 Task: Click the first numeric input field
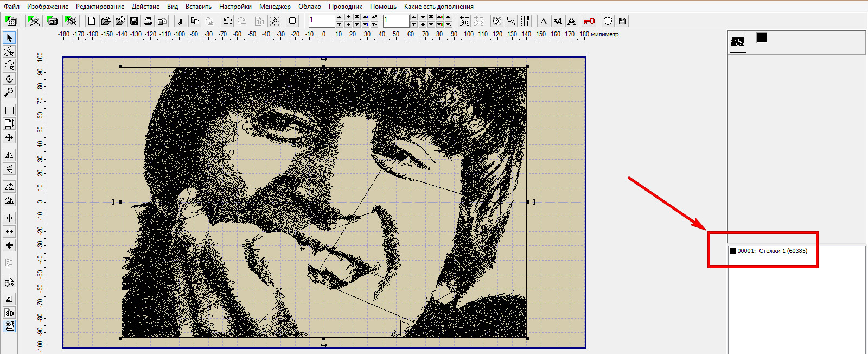322,21
